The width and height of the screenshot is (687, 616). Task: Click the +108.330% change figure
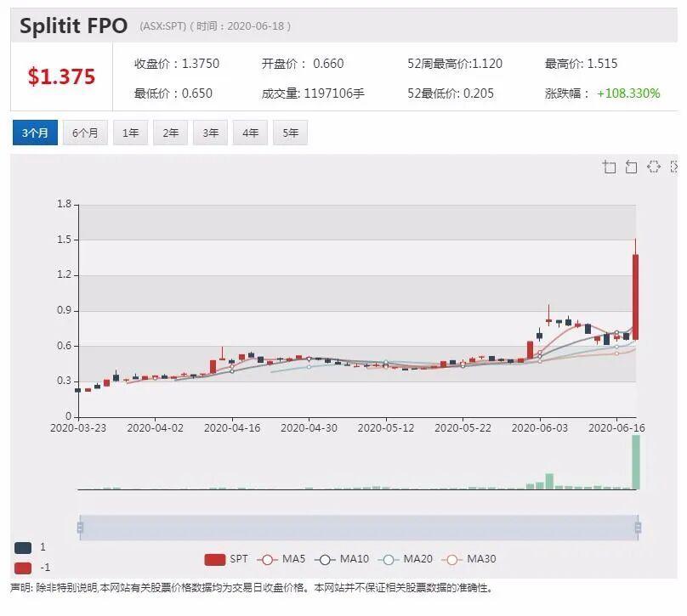pos(628,93)
